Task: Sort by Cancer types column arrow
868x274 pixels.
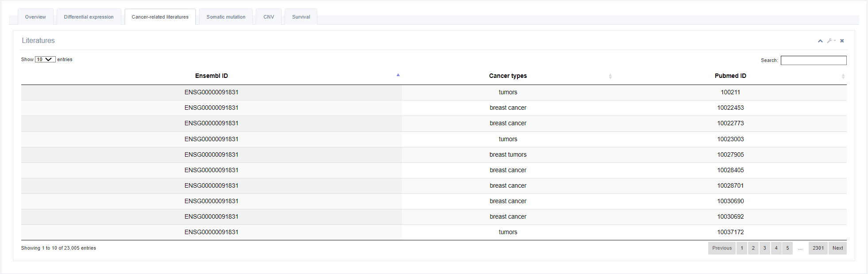Action: click(x=610, y=76)
